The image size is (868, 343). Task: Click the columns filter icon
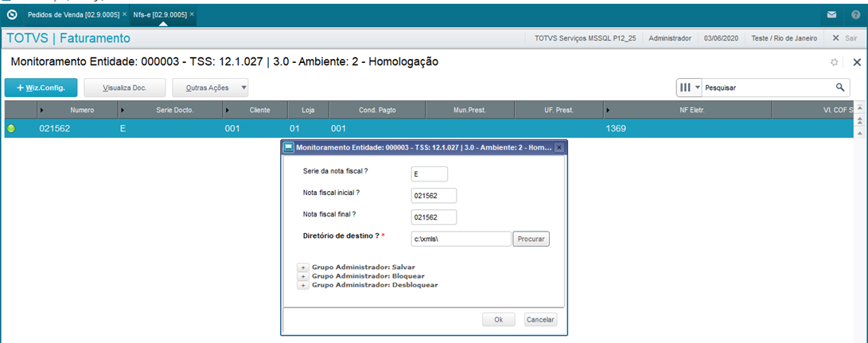[685, 88]
